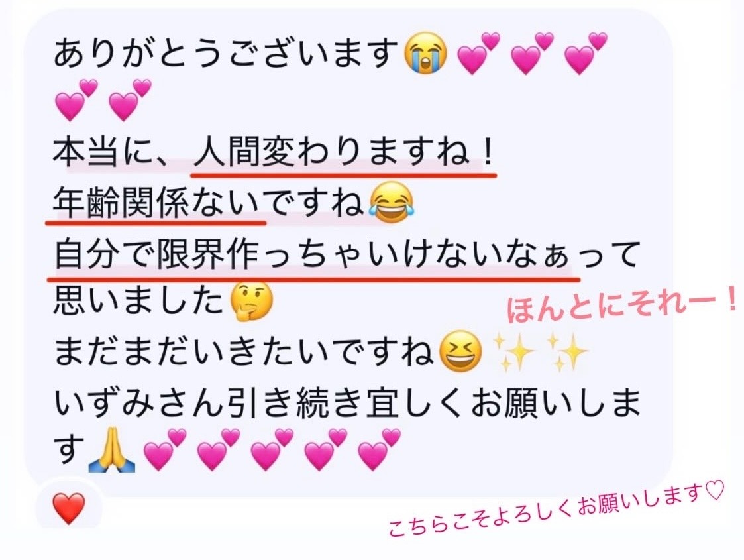The width and height of the screenshot is (744, 560).
Task: Click the grinning squinting face emoji
Action: tap(460, 353)
